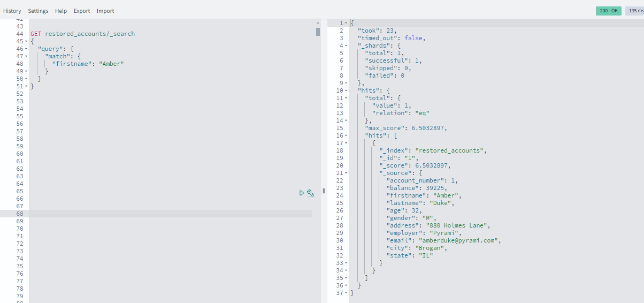Image resolution: width=644 pixels, height=303 pixels.
Task: Click the fold marker at response line 9
Action: (346, 83)
